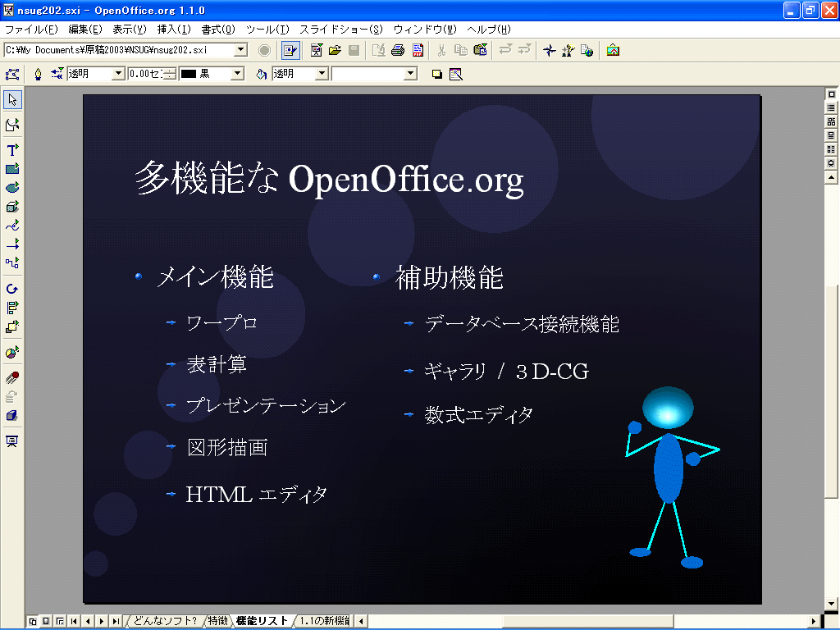The image size is (840, 630).
Task: Switch to Notes view in right strip
Action: pos(832,135)
